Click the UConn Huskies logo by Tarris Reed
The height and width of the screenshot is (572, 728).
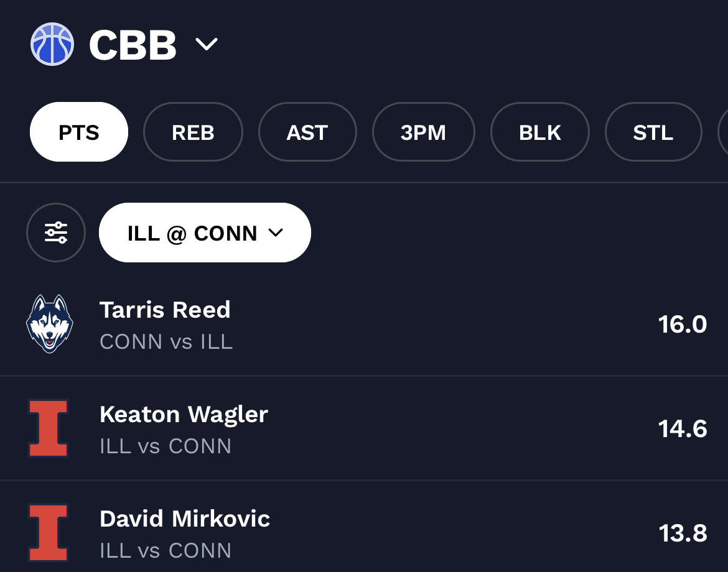50,324
